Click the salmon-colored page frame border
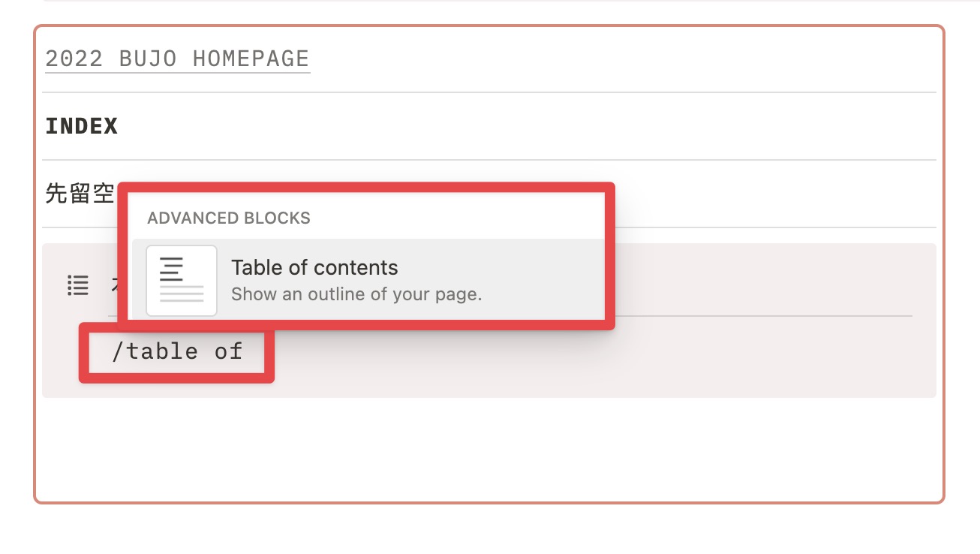 pos(943,263)
